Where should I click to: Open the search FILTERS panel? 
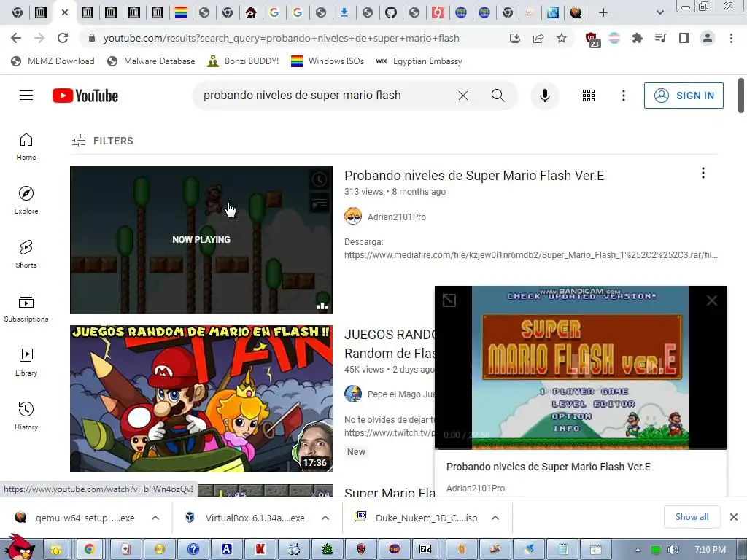pos(102,141)
